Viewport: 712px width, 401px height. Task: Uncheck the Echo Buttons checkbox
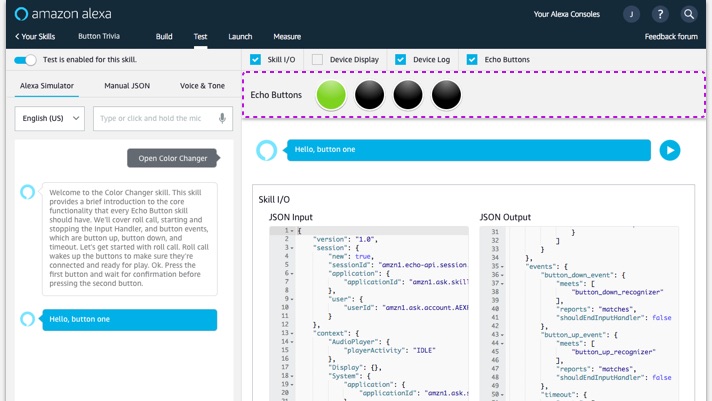click(x=472, y=59)
